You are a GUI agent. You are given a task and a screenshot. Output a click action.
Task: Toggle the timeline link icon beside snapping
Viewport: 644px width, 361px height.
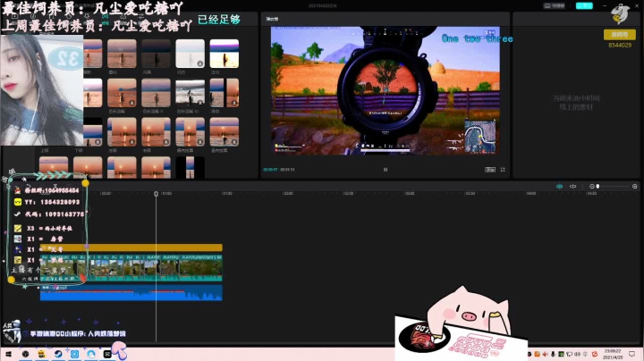pyautogui.click(x=573, y=186)
